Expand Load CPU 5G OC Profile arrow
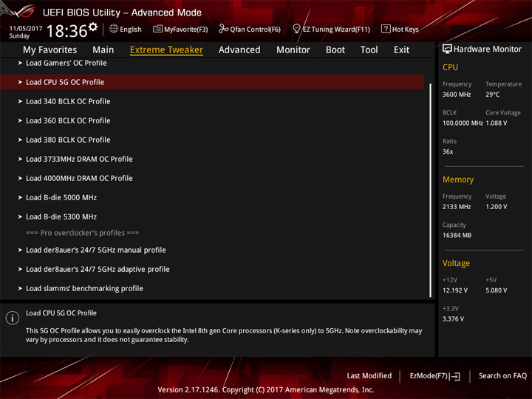The image size is (532, 399). (20, 82)
